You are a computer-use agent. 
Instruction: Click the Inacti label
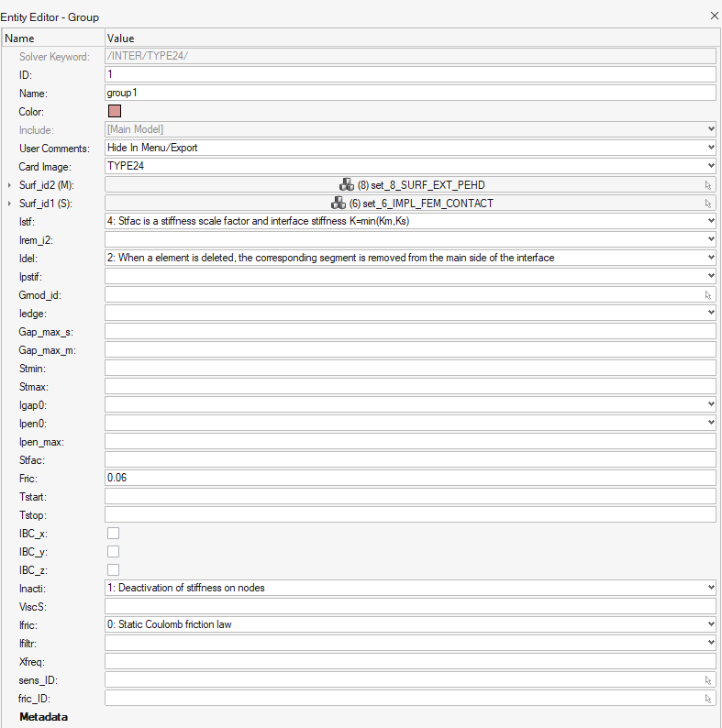(x=32, y=589)
